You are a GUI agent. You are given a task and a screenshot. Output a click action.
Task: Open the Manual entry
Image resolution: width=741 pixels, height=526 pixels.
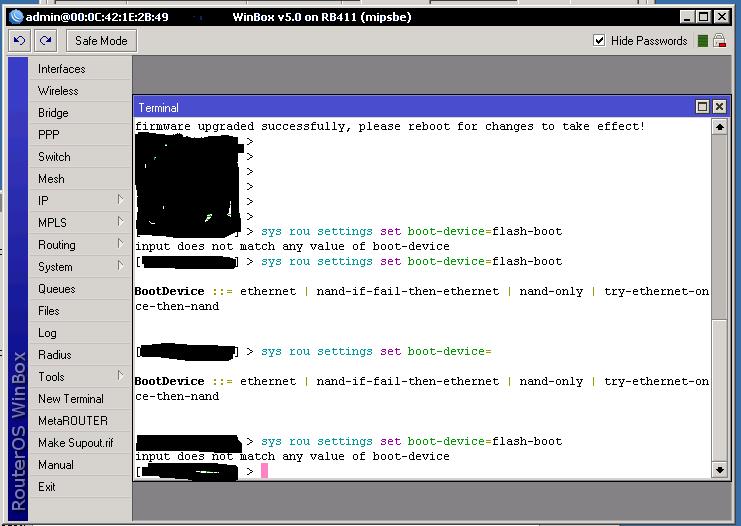coord(80,465)
